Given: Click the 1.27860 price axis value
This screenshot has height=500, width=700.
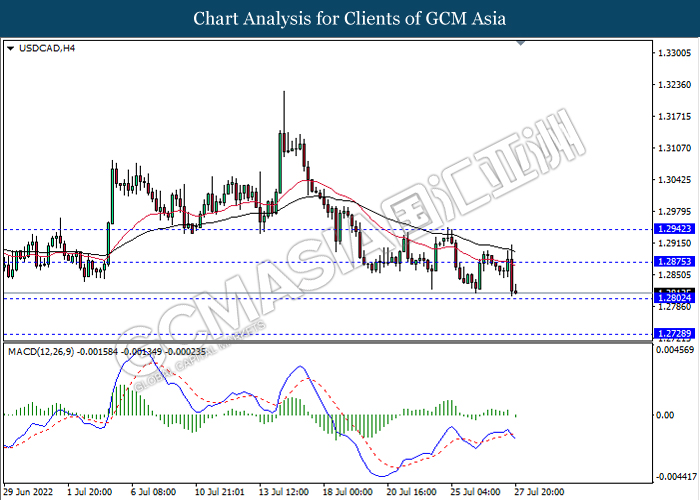Looking at the screenshot, I should 675,307.
